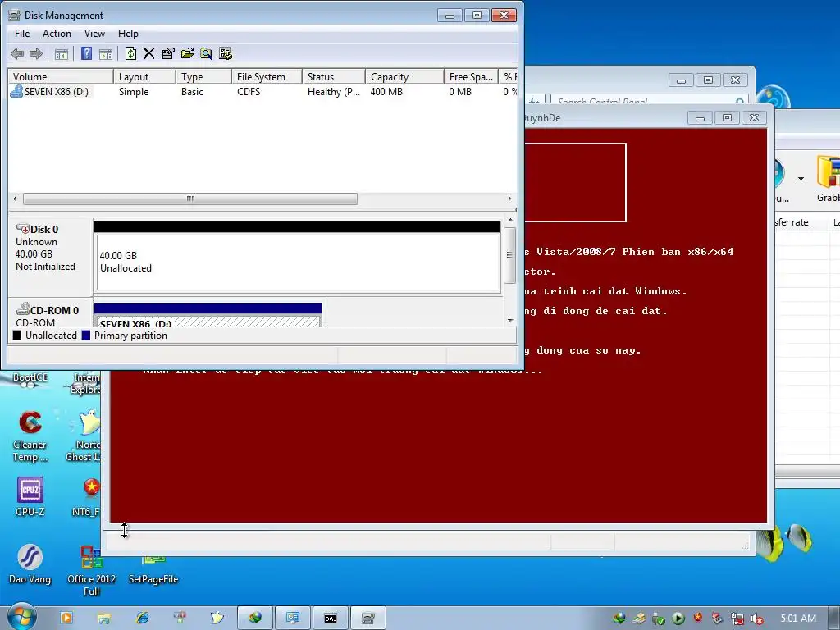The image size is (840, 630).
Task: Click the Back arrow in Disk Management toolbar
Action: click(x=17, y=53)
